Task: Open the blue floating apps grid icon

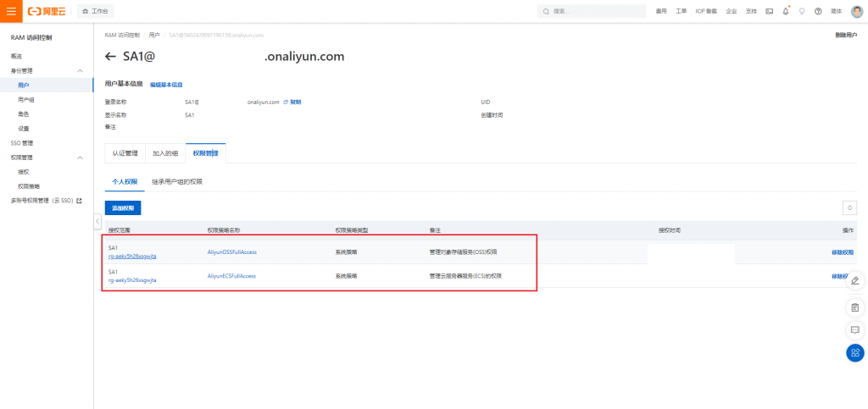Action: point(855,352)
